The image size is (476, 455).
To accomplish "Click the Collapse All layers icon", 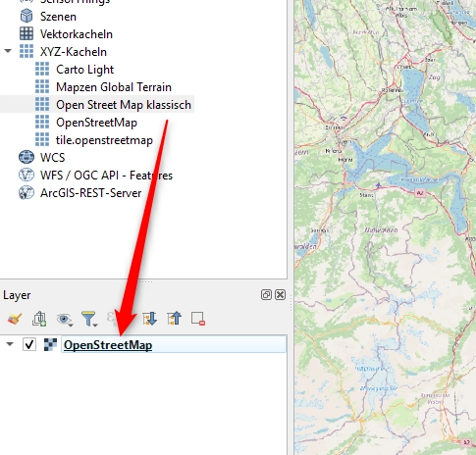I will pos(174,319).
